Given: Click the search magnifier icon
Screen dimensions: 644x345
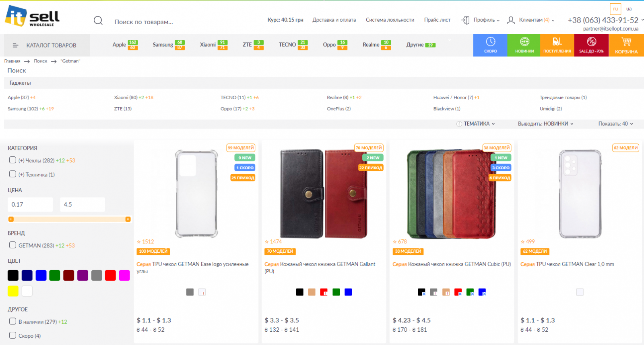Looking at the screenshot, I should [x=98, y=21].
